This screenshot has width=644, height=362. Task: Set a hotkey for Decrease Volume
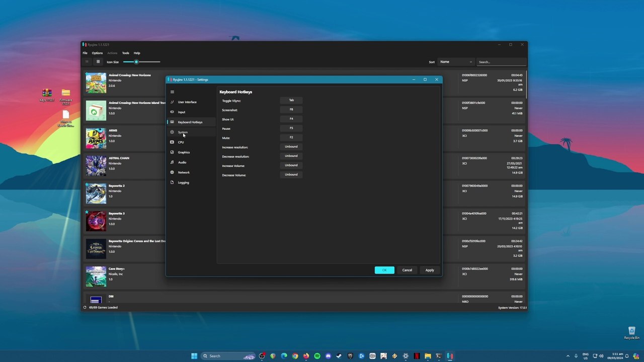[x=291, y=174]
